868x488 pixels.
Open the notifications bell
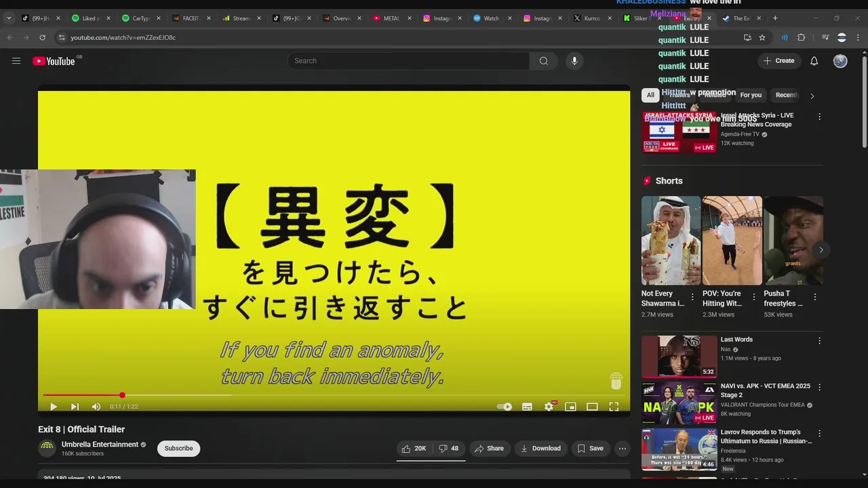point(814,61)
